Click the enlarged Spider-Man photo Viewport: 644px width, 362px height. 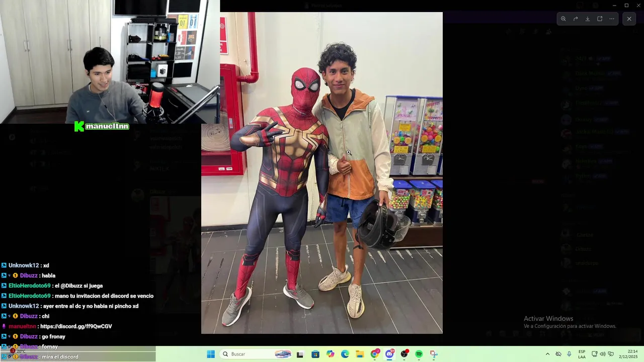[322, 173]
